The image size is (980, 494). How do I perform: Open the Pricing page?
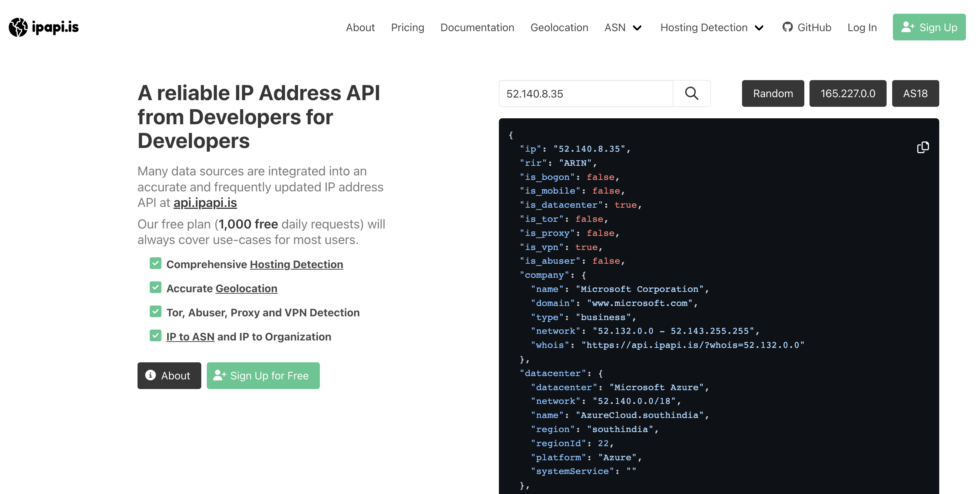(407, 27)
